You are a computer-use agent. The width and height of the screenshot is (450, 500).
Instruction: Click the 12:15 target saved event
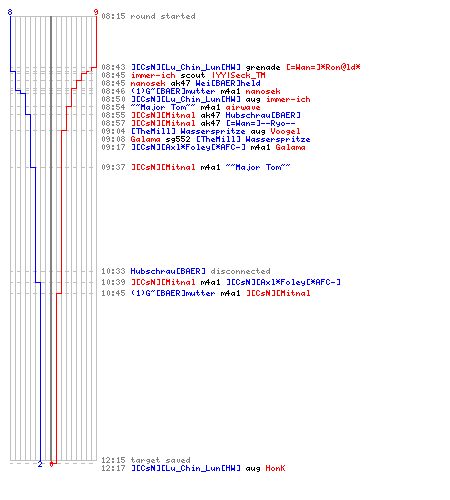tap(146, 460)
